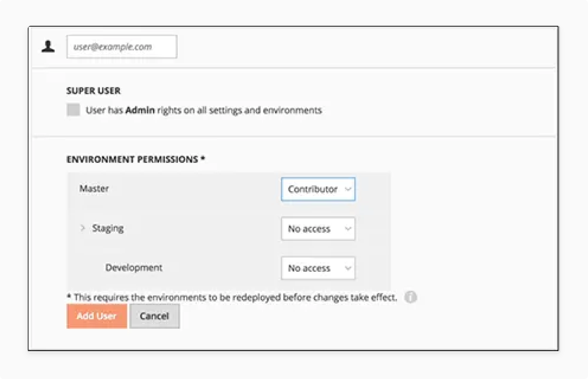The image size is (588, 379).
Task: Click the ENVIRONMENT PERMISSIONS heading
Action: point(135,159)
